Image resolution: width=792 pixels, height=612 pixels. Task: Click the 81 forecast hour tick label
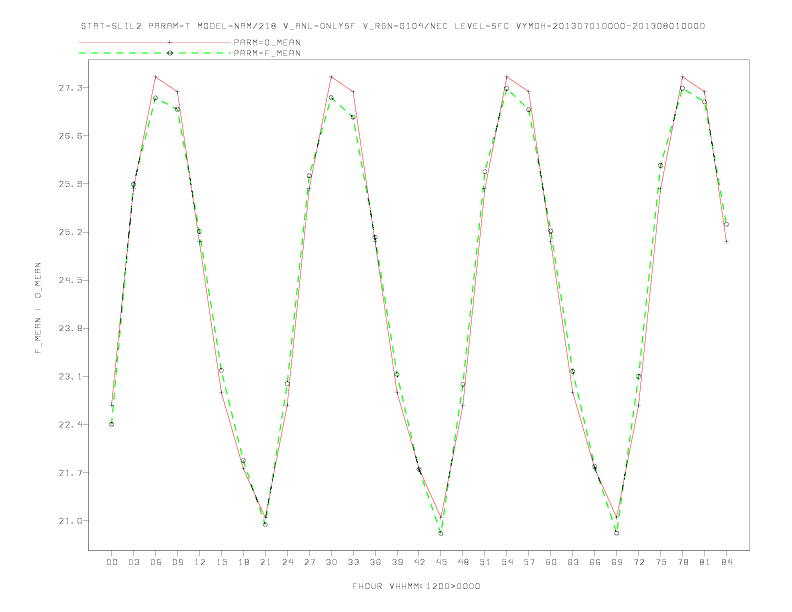[x=705, y=562]
